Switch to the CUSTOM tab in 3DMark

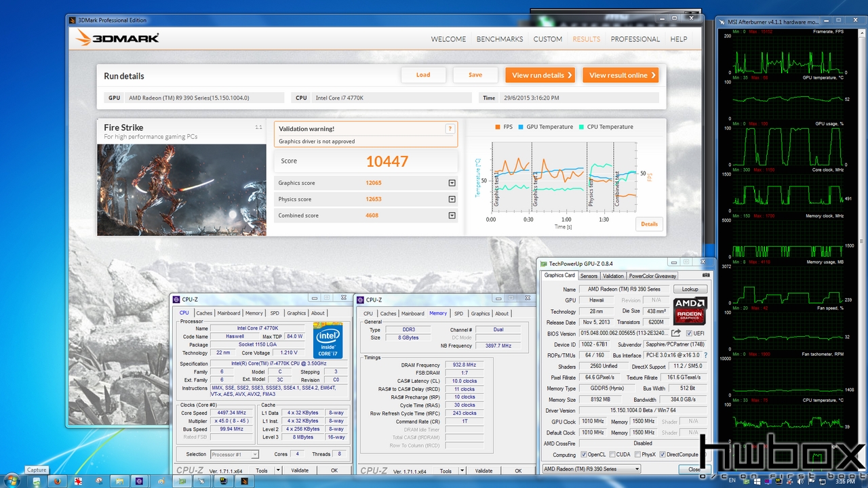tap(548, 39)
